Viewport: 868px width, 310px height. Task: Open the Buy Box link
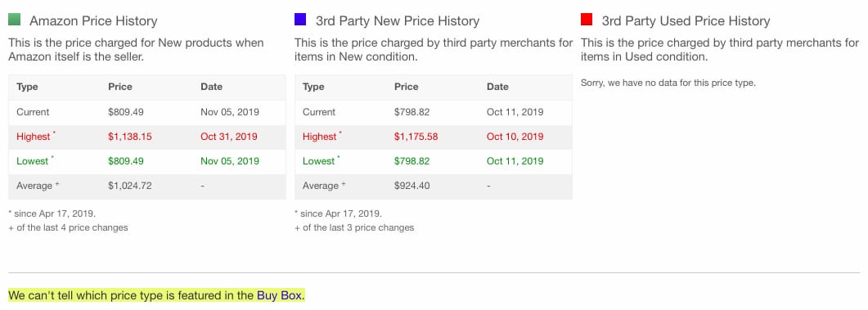tap(280, 295)
